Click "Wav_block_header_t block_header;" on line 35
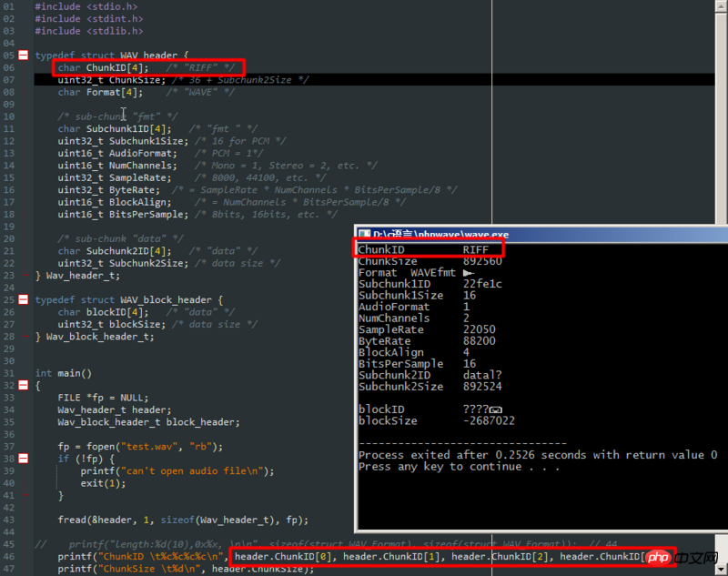Screen dimensions: 728x576 coord(148,422)
